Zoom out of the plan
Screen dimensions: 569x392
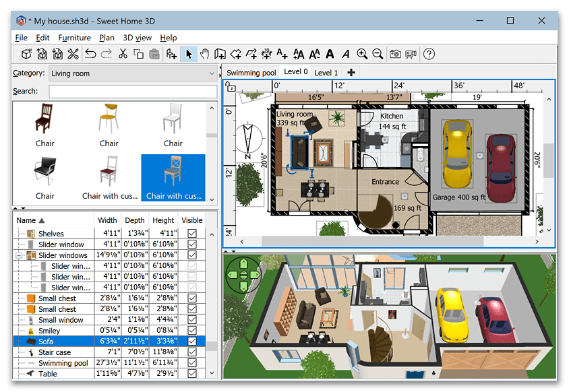(378, 54)
